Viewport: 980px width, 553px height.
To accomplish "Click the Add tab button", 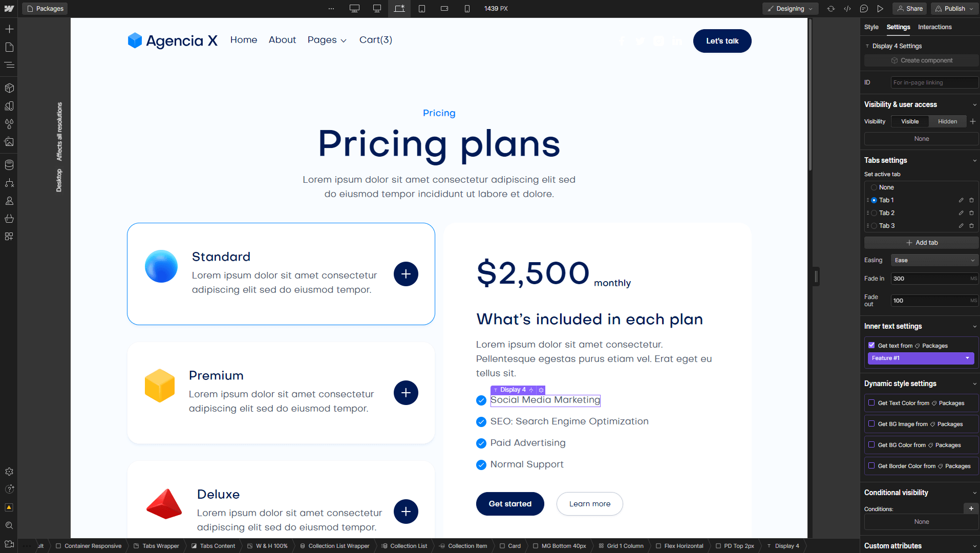I will click(921, 242).
